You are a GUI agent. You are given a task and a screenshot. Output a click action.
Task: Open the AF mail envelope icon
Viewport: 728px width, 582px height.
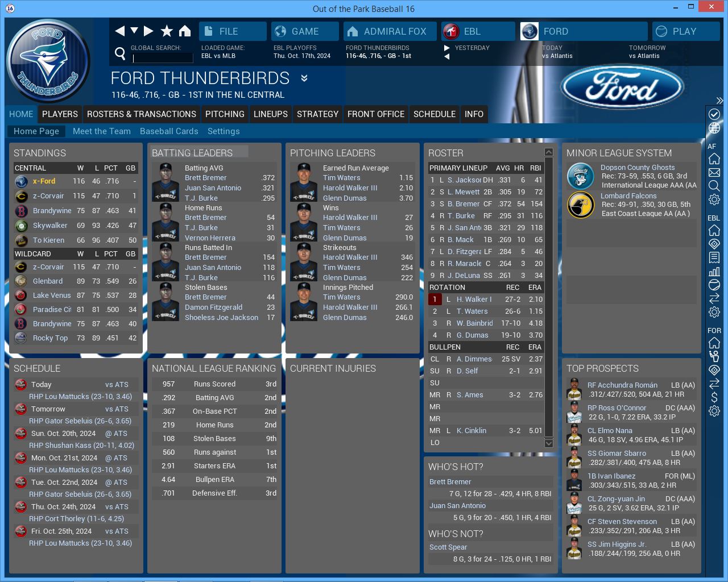pos(714,172)
